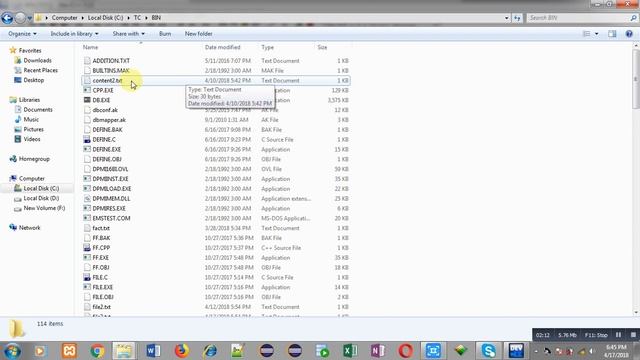Viewport: 640px width, 360px height.
Task: Open Word from the taskbar
Action: click(x=153, y=351)
